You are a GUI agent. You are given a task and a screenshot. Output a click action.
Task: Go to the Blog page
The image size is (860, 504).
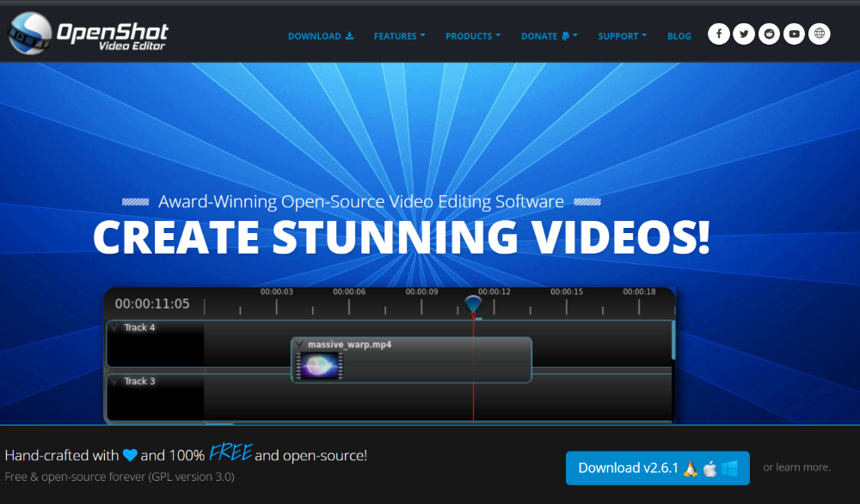point(679,36)
